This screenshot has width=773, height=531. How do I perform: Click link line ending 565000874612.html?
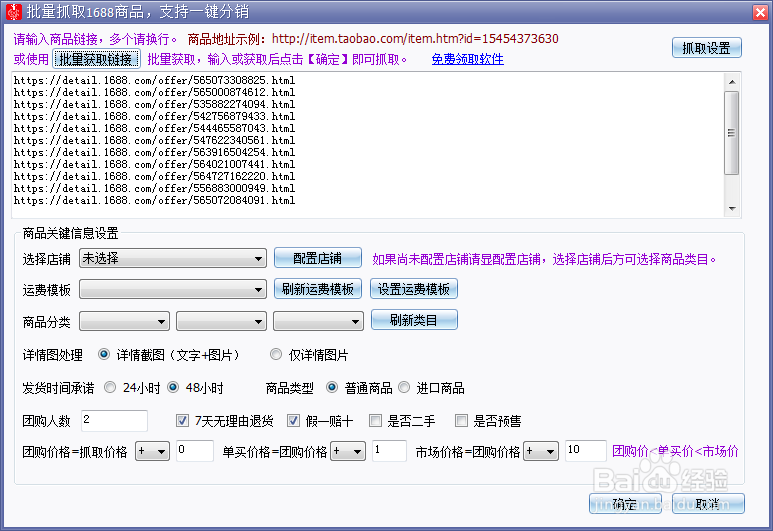(x=154, y=92)
